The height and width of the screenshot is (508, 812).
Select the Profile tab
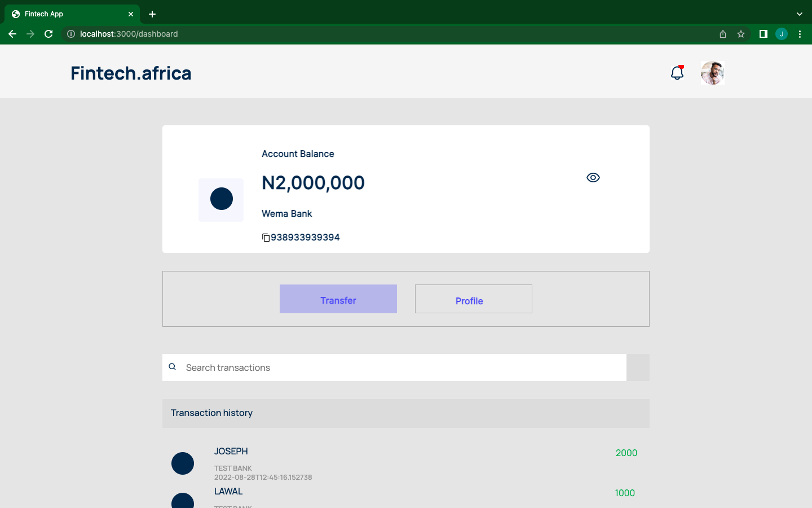point(473,299)
